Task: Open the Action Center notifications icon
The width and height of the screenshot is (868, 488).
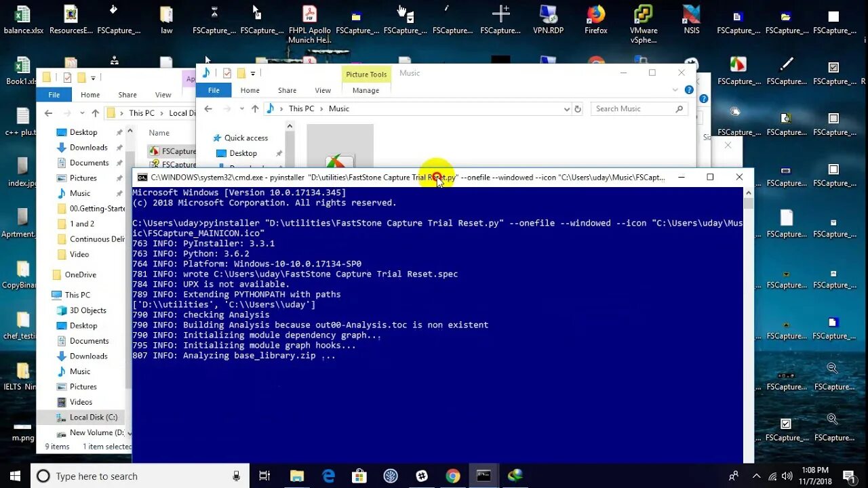Action: [848, 476]
